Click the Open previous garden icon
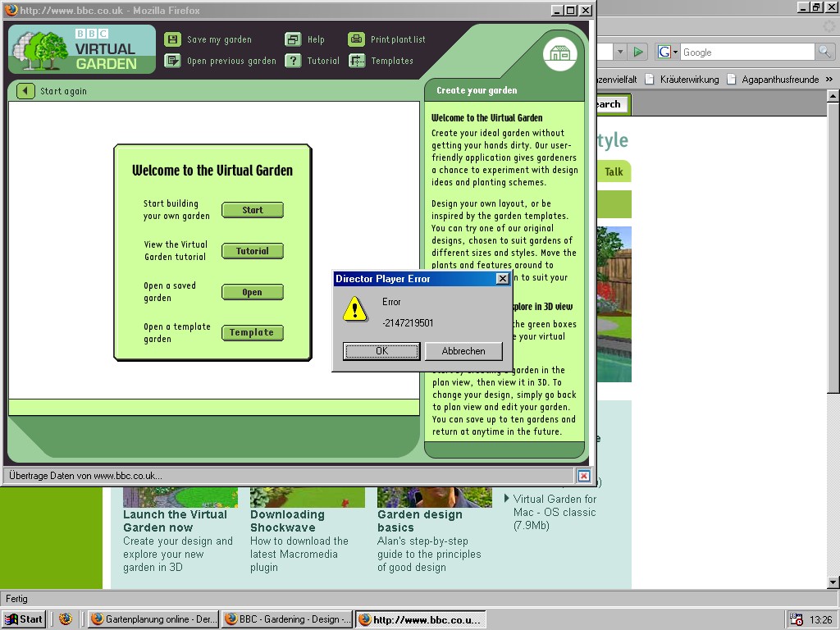This screenshot has height=630, width=840. pyautogui.click(x=172, y=61)
